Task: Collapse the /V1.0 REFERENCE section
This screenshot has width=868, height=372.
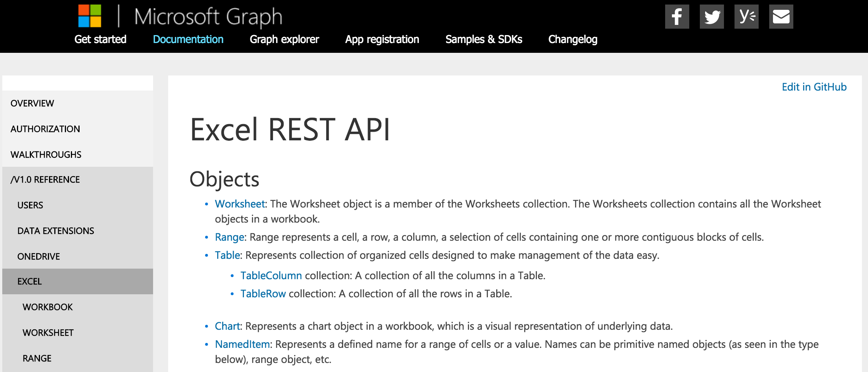Action: pyautogui.click(x=78, y=180)
